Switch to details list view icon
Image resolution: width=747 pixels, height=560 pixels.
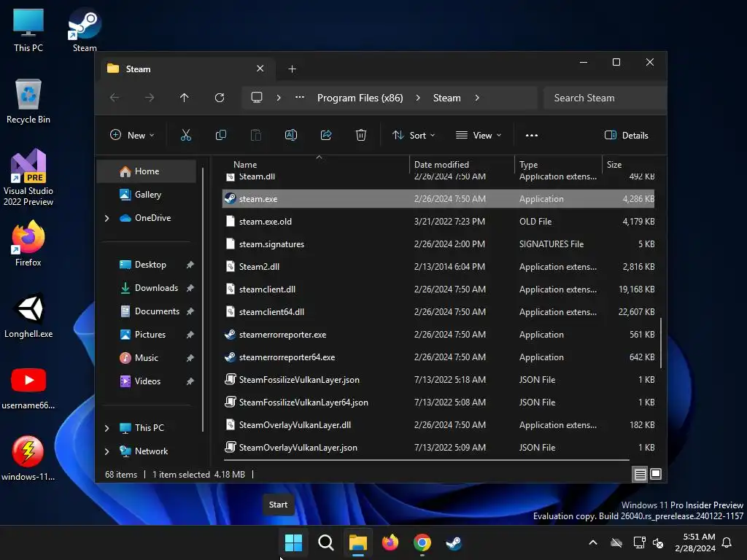tap(640, 474)
